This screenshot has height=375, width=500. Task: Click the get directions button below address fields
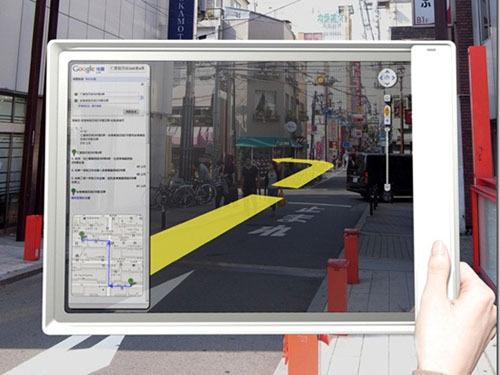[131, 112]
